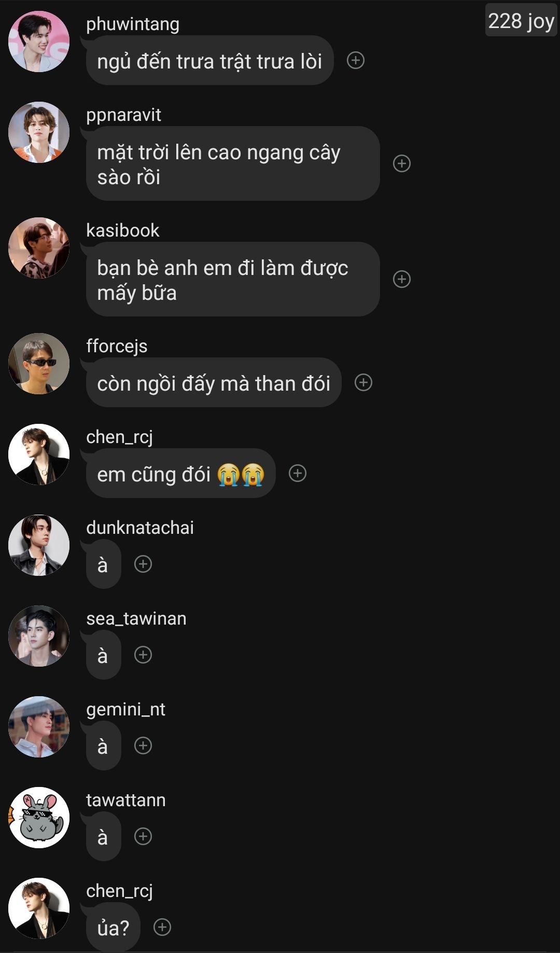Select the 'ngủ đến trưa trật trưa lòi' message
Image resolution: width=560 pixels, height=953 pixels.
[x=209, y=61]
